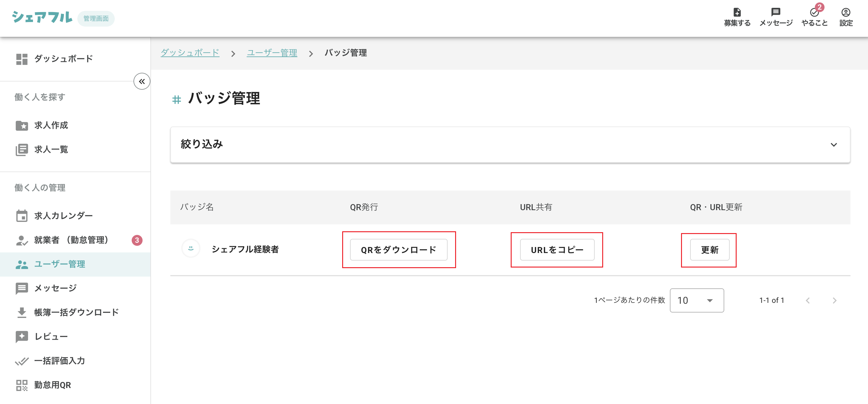Select 求人作成 in sidebar menu
The width and height of the screenshot is (868, 404).
(x=51, y=125)
